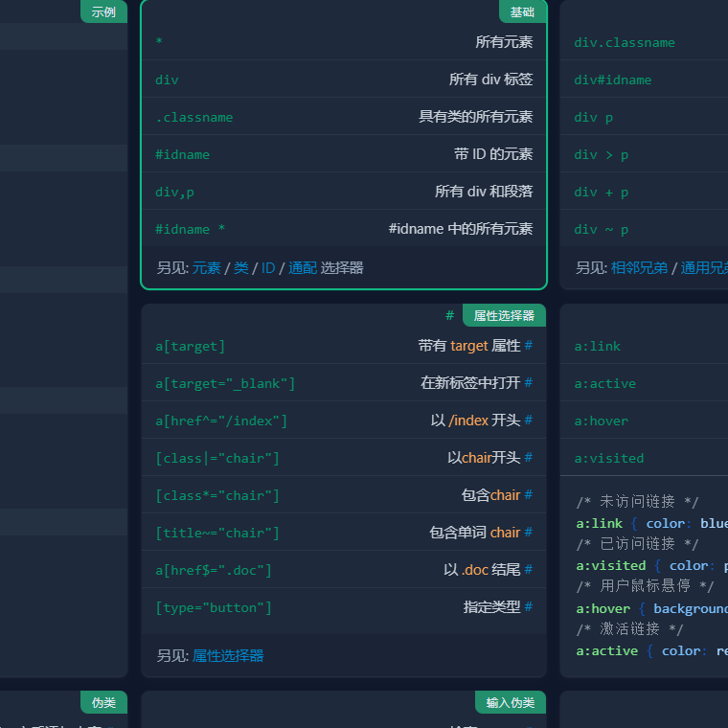Select the 输入伪类 card tag

pyautogui.click(x=511, y=702)
